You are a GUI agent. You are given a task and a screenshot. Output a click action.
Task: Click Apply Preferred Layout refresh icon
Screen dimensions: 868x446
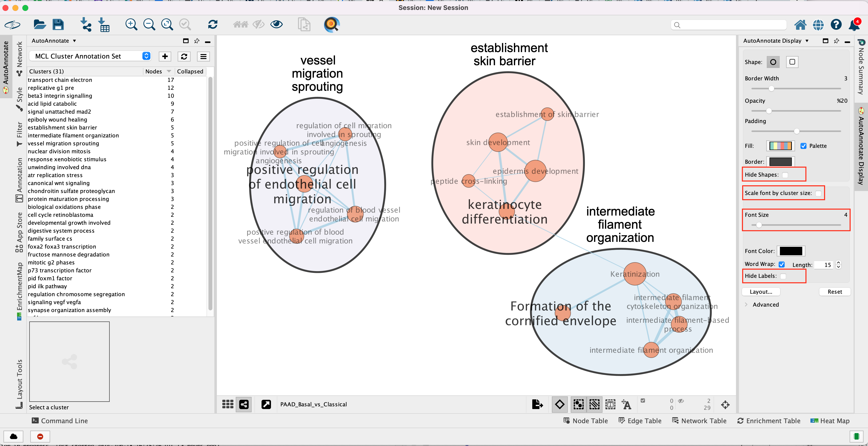click(x=213, y=25)
